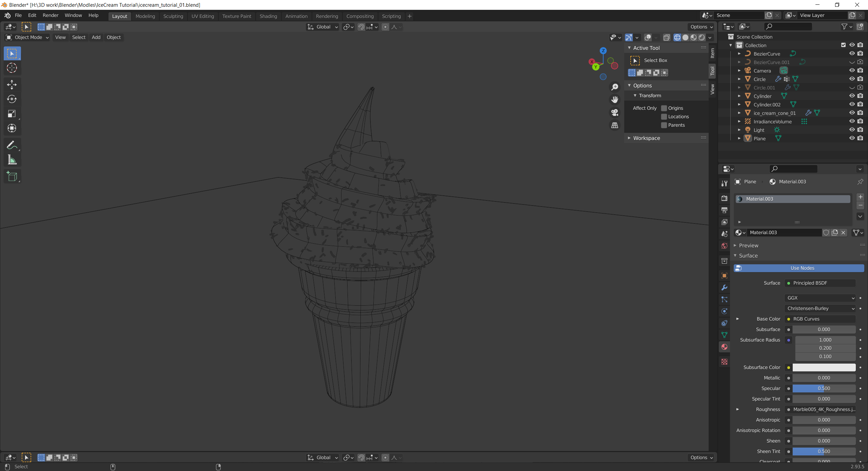This screenshot has width=868, height=471.
Task: Open Object Mode dropdown
Action: point(27,37)
